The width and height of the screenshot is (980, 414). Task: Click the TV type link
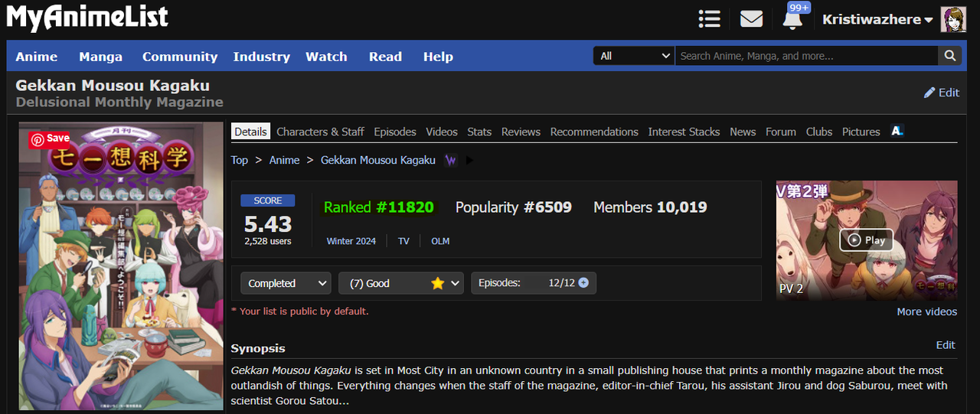pos(403,241)
